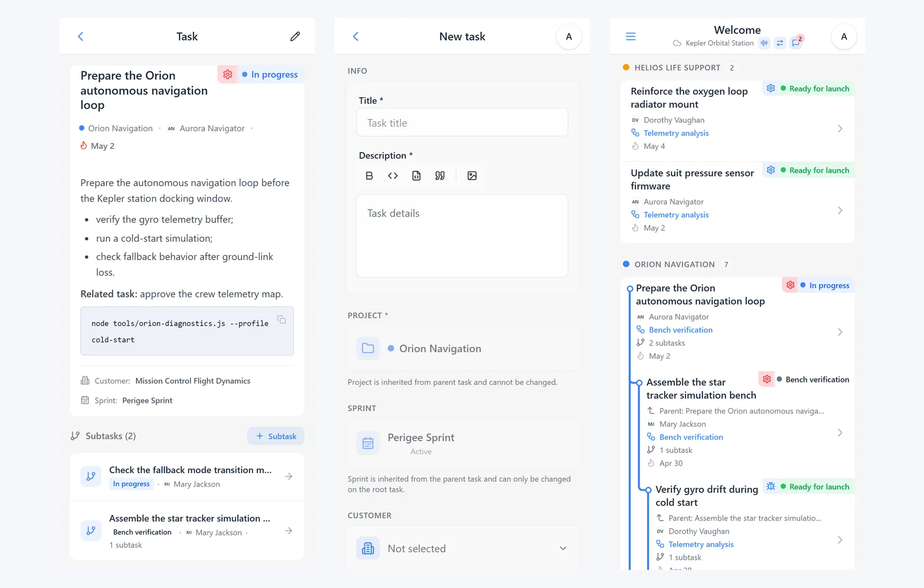Open the audio waveform icon beside Kepler Orbital Station

coord(764,43)
